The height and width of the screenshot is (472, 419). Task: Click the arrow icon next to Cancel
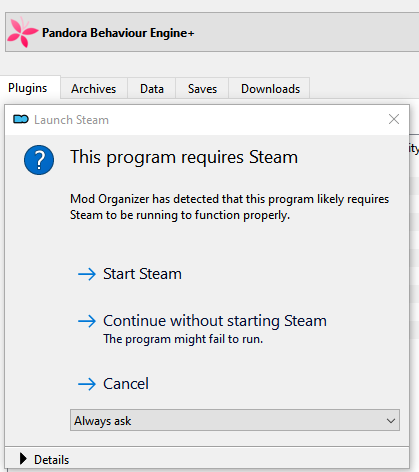pos(87,384)
